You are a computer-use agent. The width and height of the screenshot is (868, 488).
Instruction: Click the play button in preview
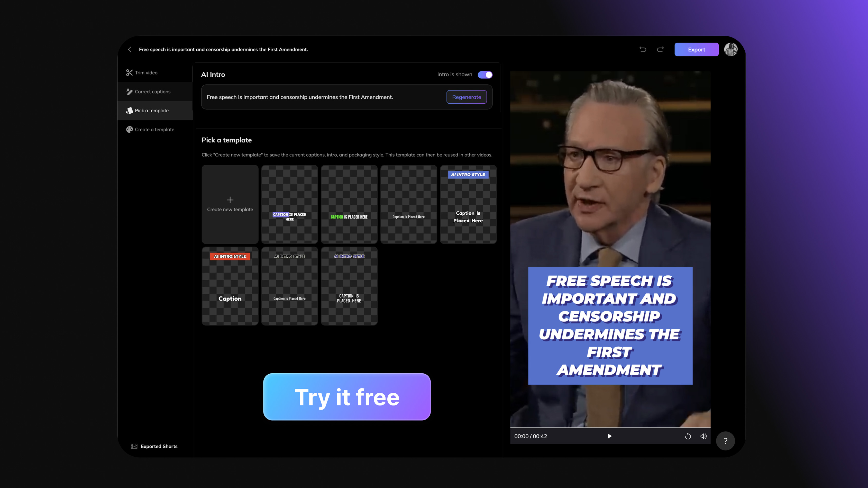click(x=609, y=436)
